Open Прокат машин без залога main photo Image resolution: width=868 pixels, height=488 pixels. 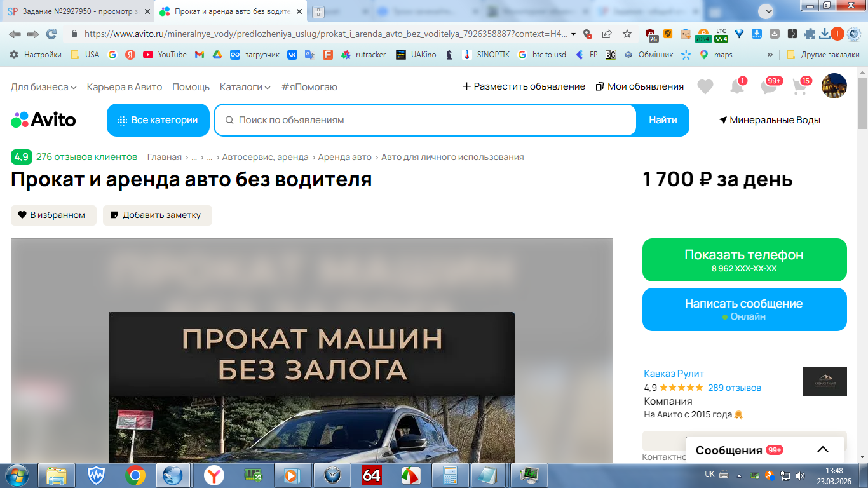[312, 351]
